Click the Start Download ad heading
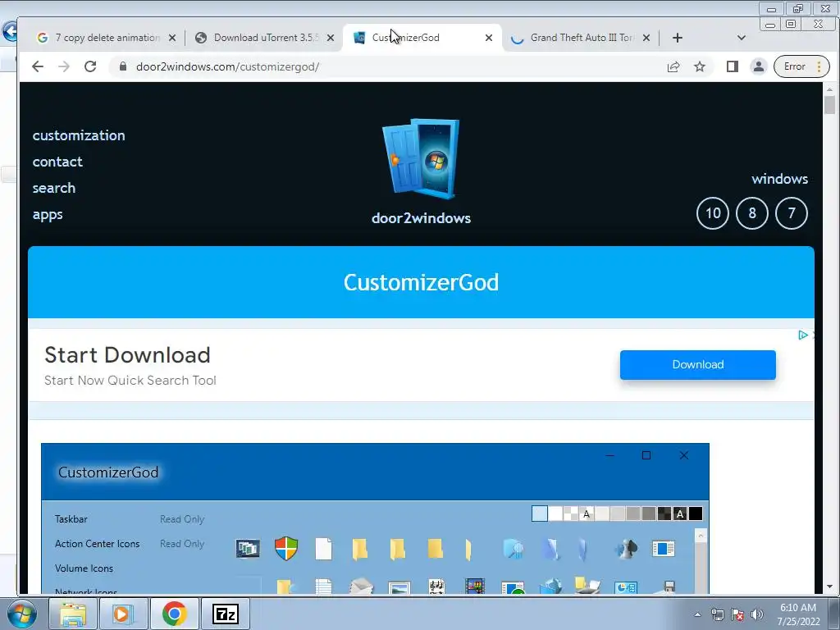The image size is (840, 630). [x=127, y=354]
